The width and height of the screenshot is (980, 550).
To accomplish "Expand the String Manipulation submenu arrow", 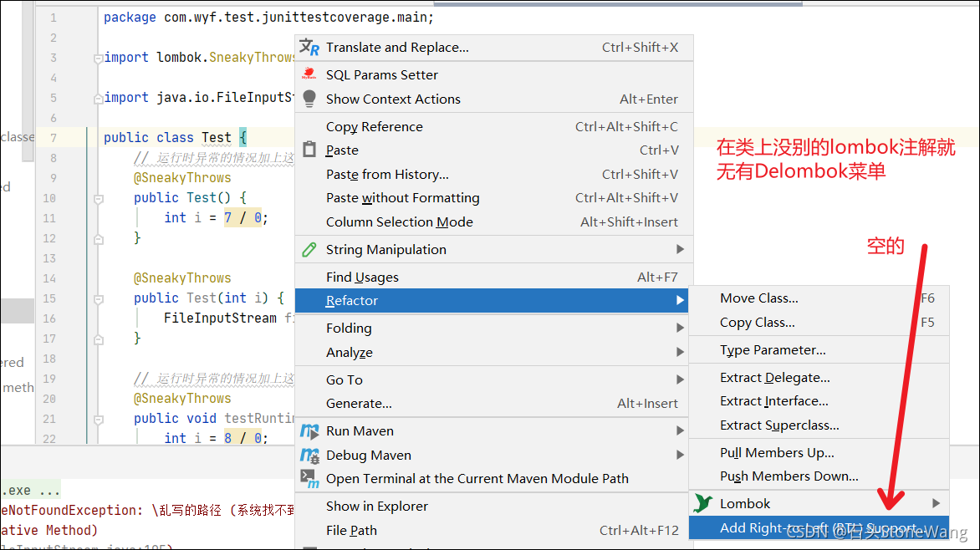I will [680, 249].
